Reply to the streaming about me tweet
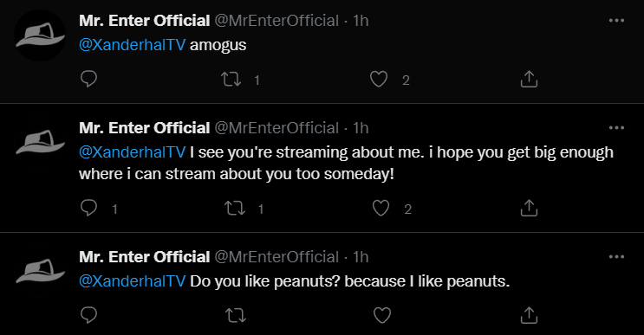This screenshot has width=644, height=335. click(x=88, y=208)
